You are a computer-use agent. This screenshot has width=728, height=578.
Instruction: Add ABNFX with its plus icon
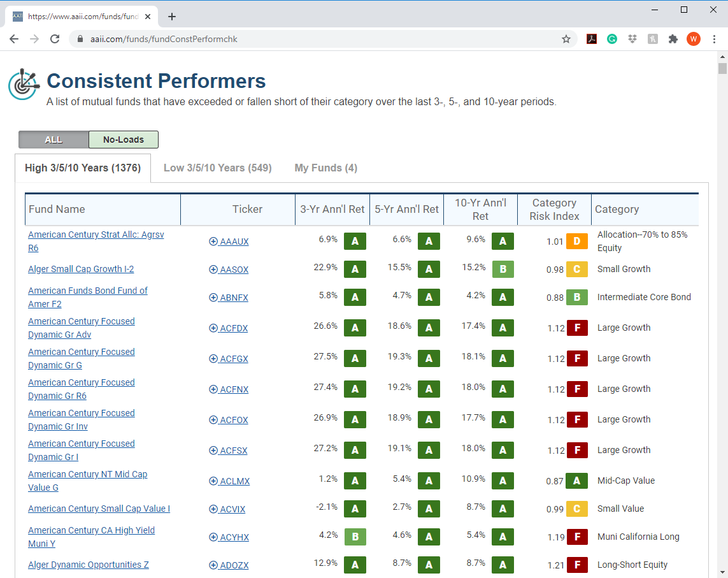click(x=213, y=298)
